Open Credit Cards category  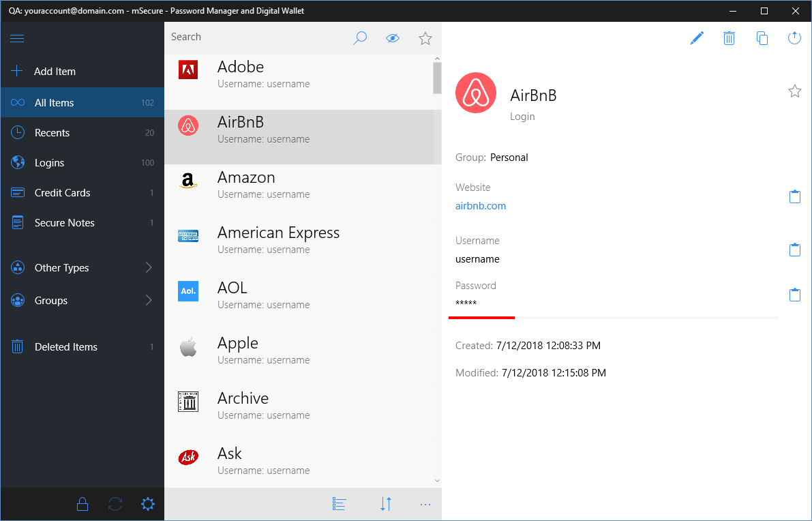[x=82, y=193]
